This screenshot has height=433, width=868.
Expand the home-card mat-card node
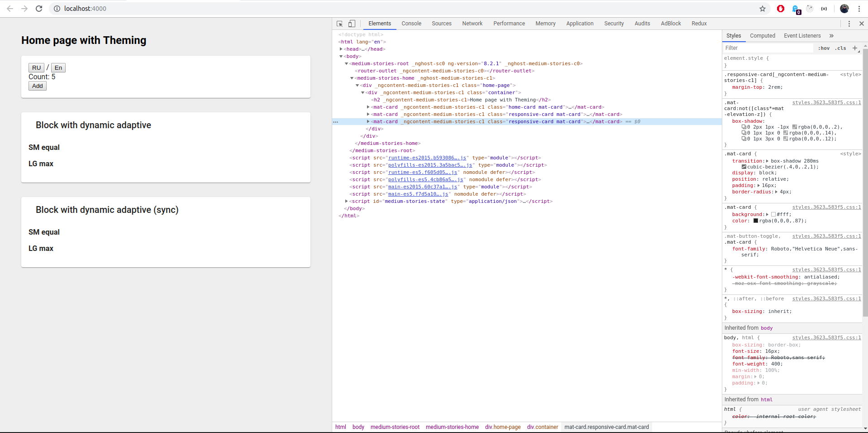point(368,107)
